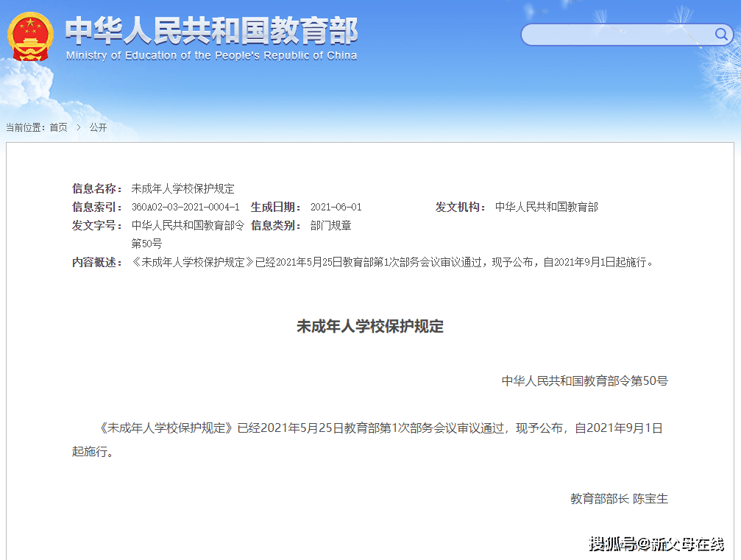Open the 首页 breadcrumb link
Viewport: 741px width, 560px height.
click(x=59, y=127)
